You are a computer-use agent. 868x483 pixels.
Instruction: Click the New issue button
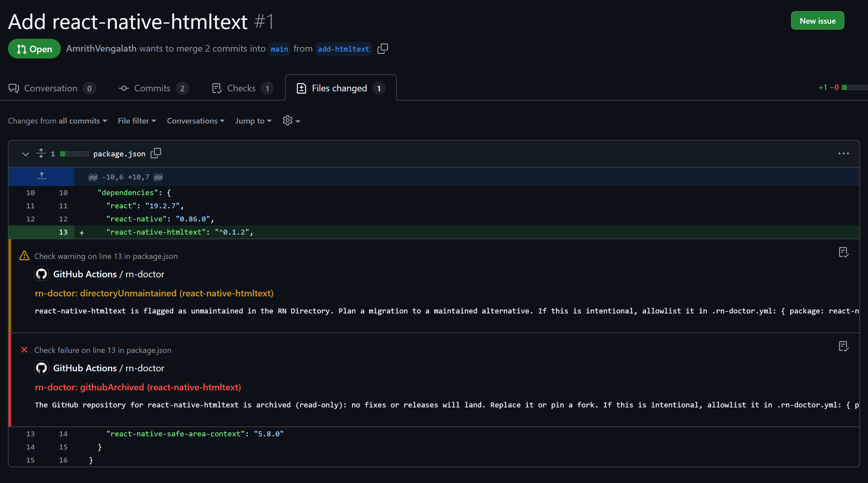click(x=817, y=21)
